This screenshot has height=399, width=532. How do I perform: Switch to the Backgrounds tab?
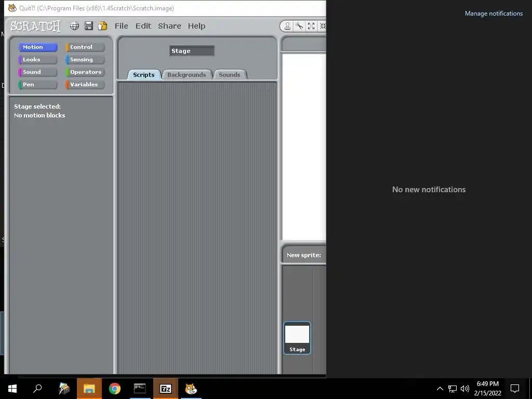[x=187, y=75]
